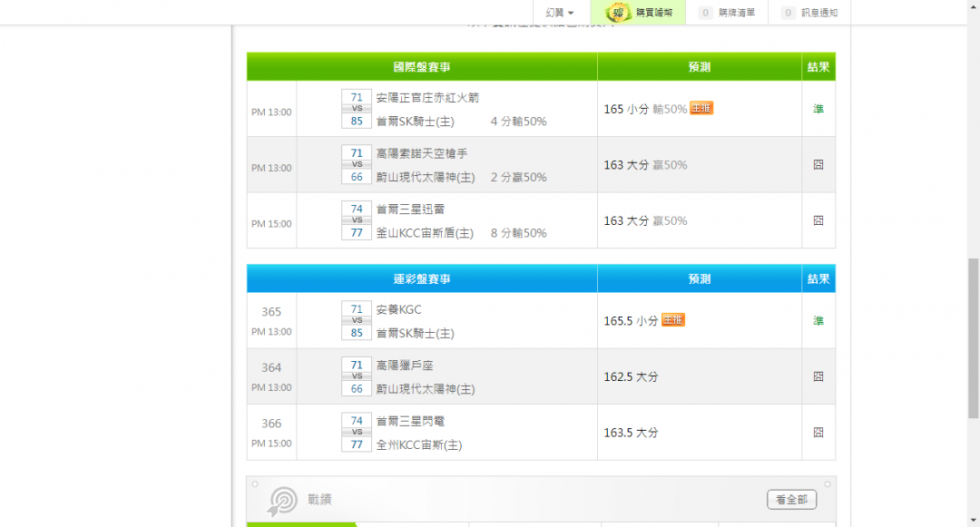Viewport: 980px width, 527px height.
Task: Click the 預測 header in 運彩盤賽事 table
Action: click(700, 279)
